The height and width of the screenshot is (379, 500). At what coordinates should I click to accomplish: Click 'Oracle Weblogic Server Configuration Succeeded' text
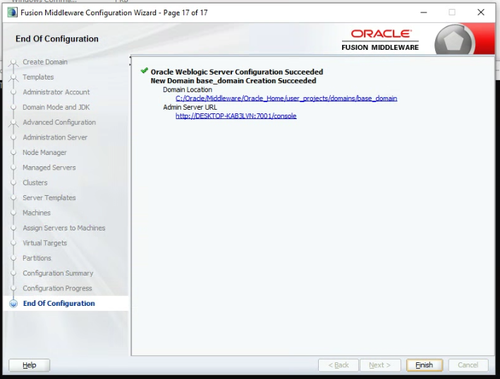tap(237, 72)
